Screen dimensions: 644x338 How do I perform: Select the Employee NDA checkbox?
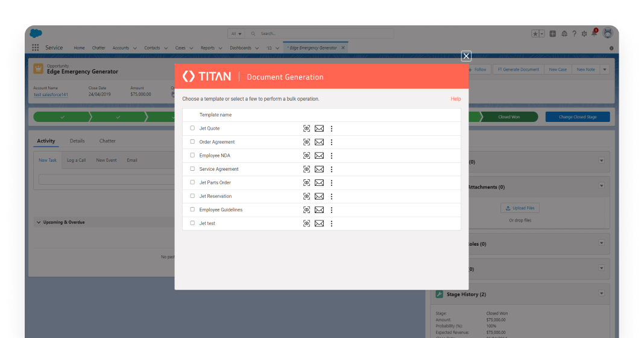[192, 155]
